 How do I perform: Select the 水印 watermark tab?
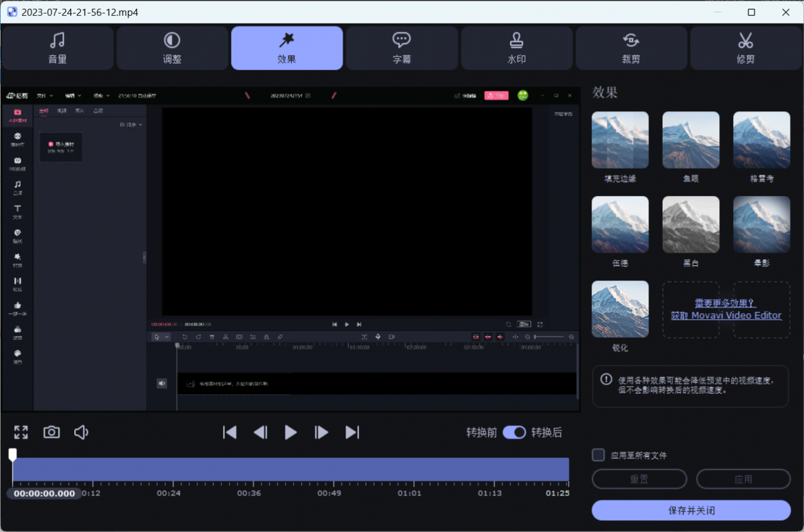516,48
